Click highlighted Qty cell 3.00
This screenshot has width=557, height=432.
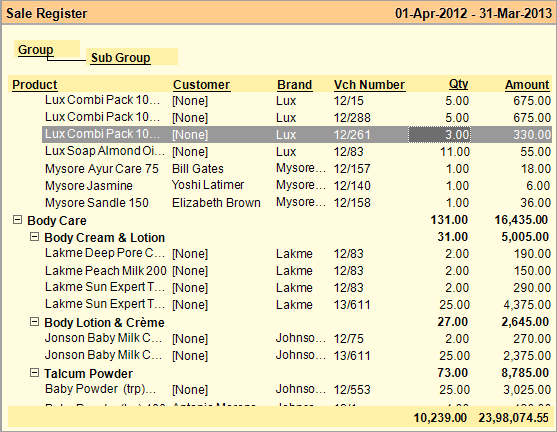click(439, 135)
